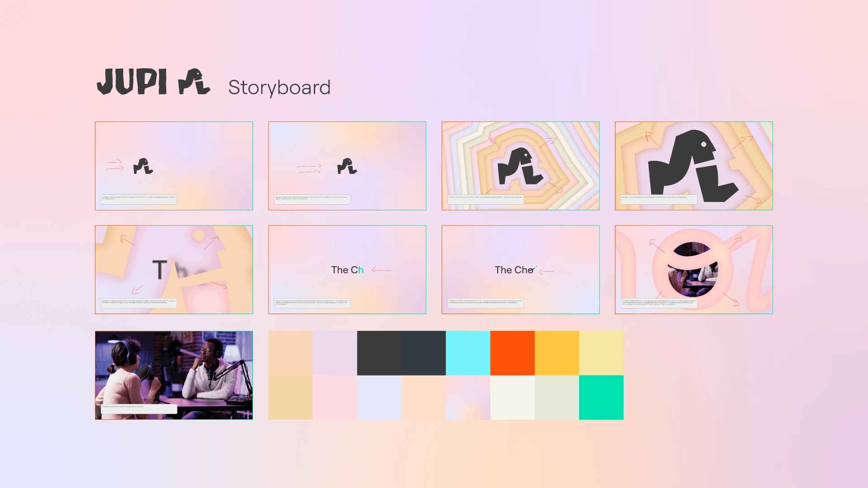Pick the light pink color swatch
The width and height of the screenshot is (868, 488).
pyautogui.click(x=335, y=398)
